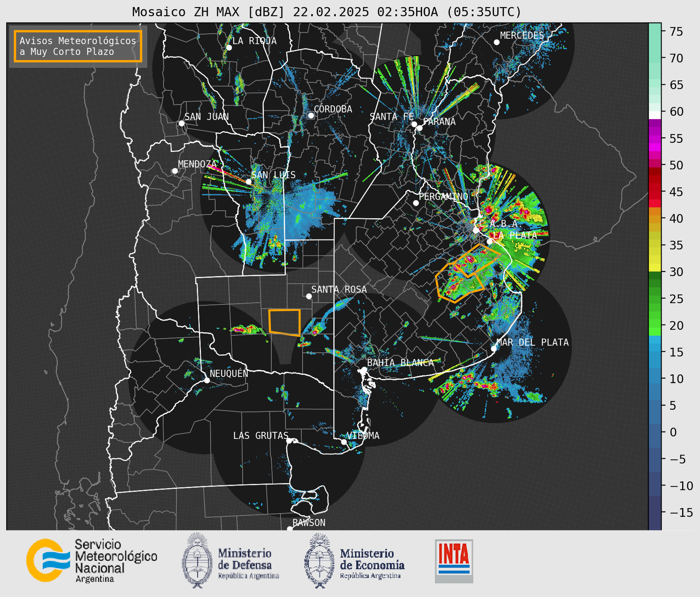700x597 pixels.
Task: Click the Ministerio de Economía text
Action: (372, 563)
